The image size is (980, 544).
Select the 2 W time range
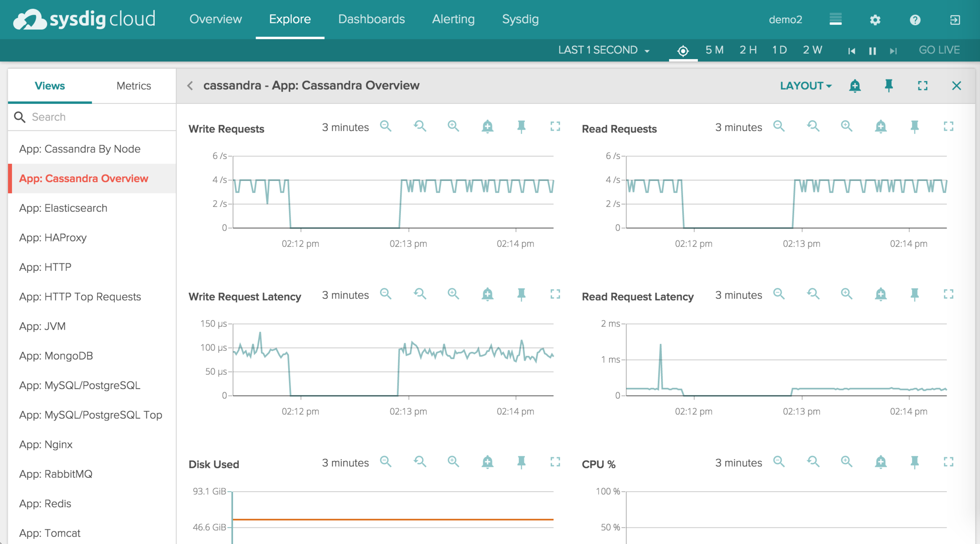click(812, 50)
